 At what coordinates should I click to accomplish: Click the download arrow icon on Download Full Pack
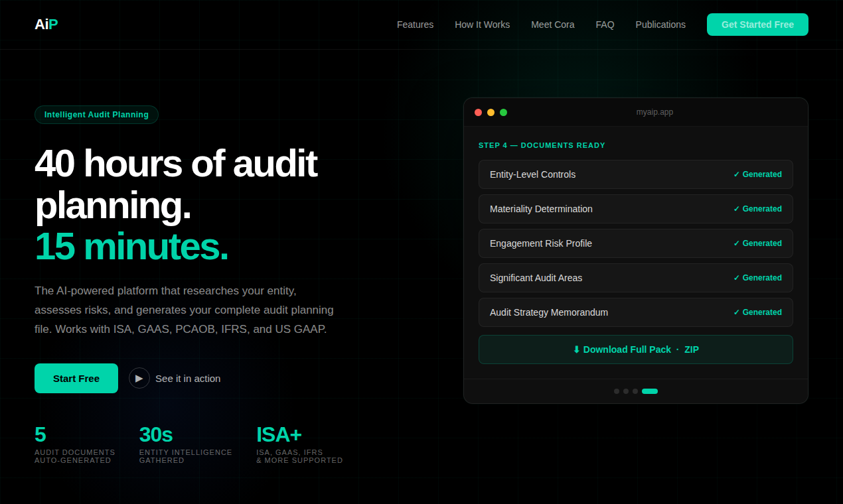pos(576,349)
